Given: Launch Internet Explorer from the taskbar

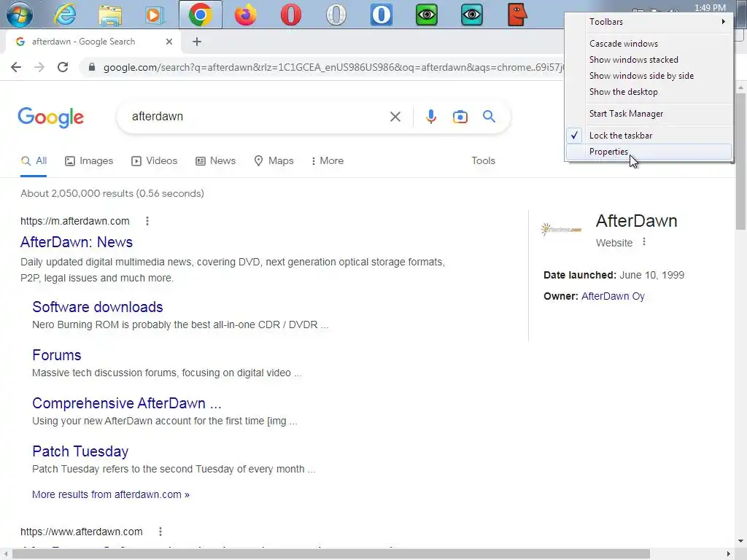Looking at the screenshot, I should pyautogui.click(x=65, y=15).
